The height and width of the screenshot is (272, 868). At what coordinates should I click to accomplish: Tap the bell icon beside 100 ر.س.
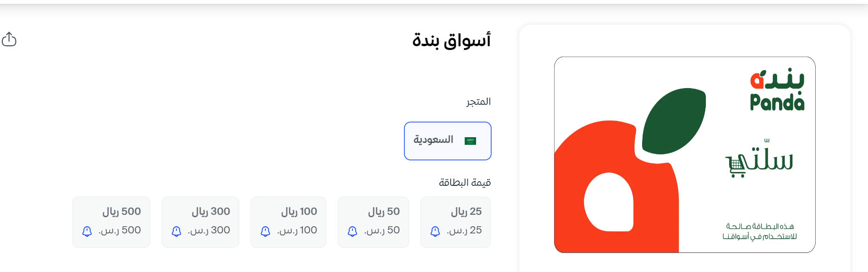pyautogui.click(x=265, y=232)
